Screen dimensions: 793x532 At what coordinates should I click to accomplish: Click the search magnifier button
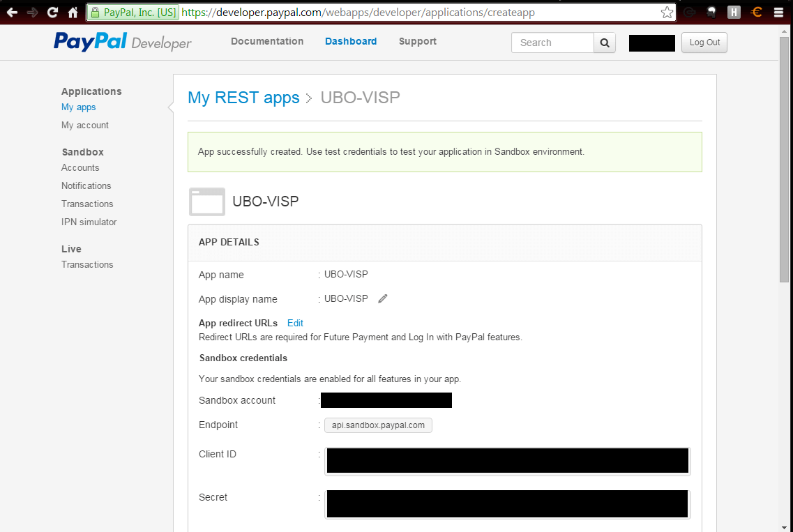605,43
